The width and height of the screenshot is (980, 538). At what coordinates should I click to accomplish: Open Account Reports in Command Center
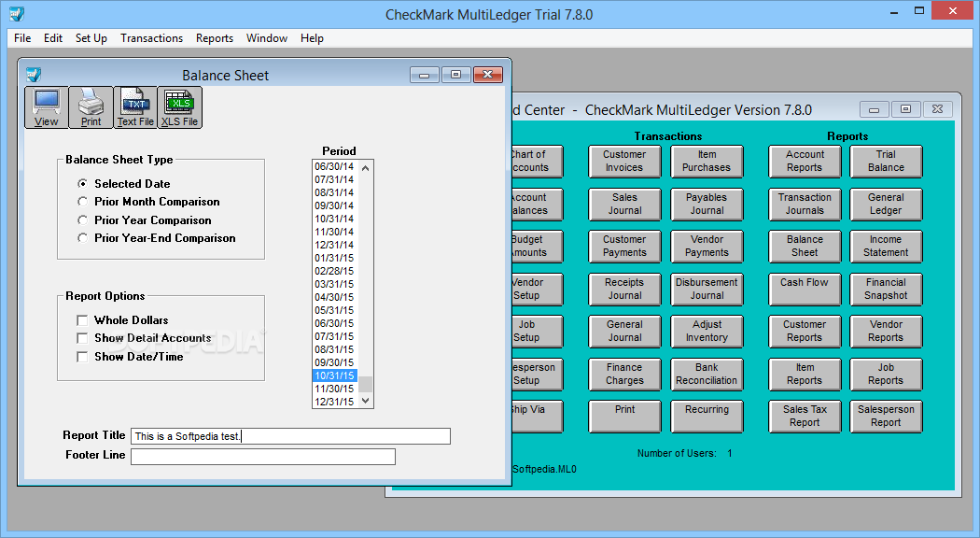click(805, 162)
